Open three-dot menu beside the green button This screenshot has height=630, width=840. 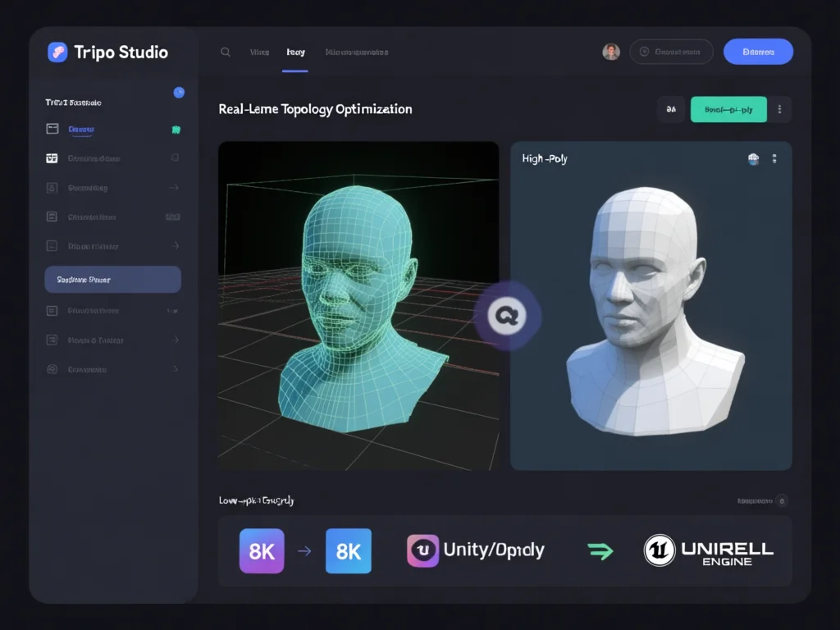[779, 109]
